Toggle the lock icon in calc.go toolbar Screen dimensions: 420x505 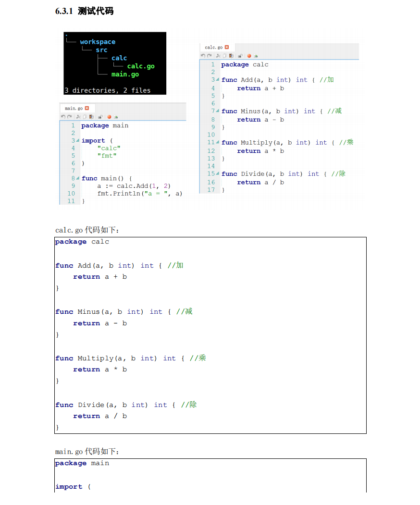[240, 56]
